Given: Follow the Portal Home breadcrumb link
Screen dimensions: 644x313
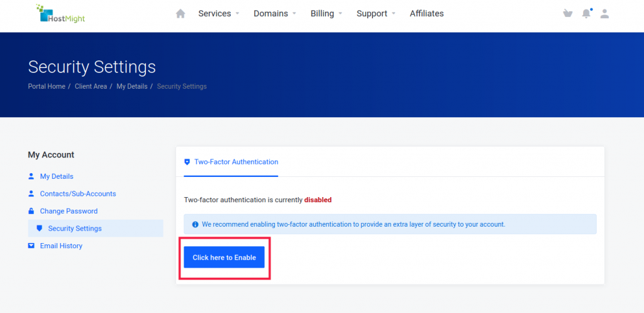Looking at the screenshot, I should (47, 86).
